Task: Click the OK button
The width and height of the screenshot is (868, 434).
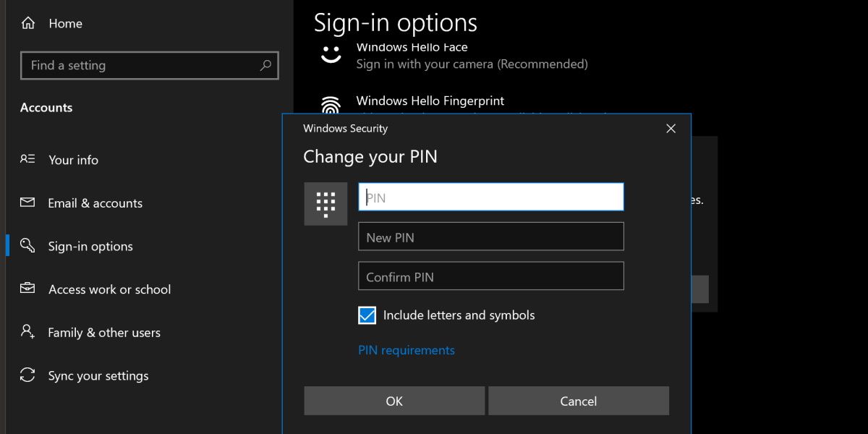Action: 394,401
